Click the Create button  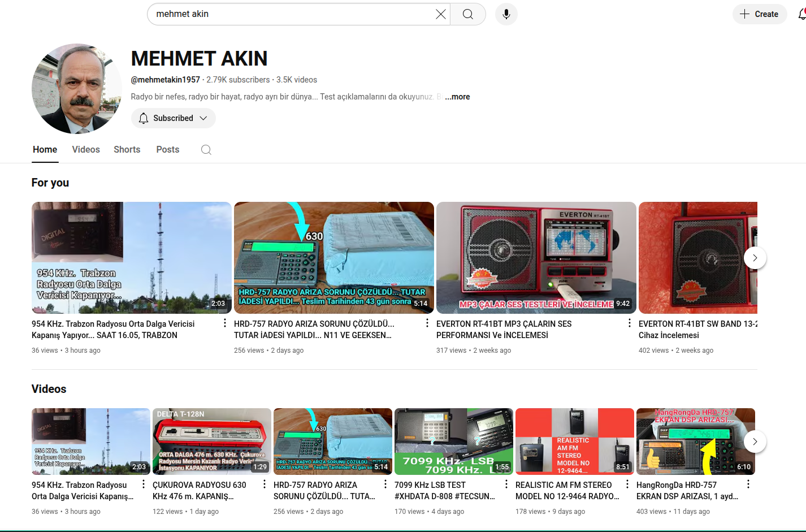point(760,14)
